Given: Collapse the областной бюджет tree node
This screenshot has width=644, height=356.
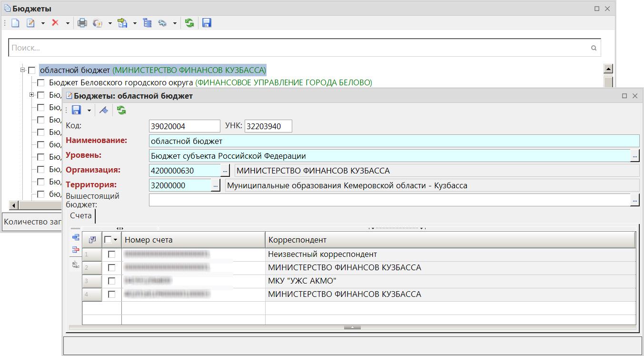Looking at the screenshot, I should (x=22, y=70).
